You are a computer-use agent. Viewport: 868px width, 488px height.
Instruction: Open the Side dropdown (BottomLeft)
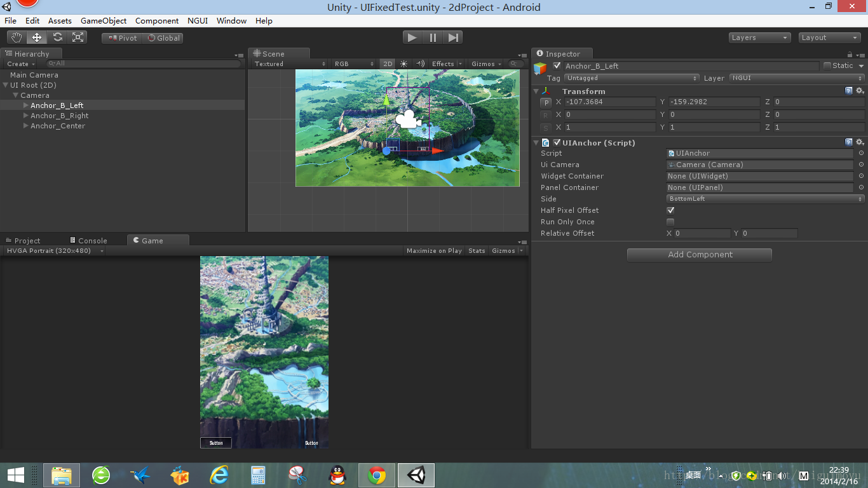pos(766,199)
